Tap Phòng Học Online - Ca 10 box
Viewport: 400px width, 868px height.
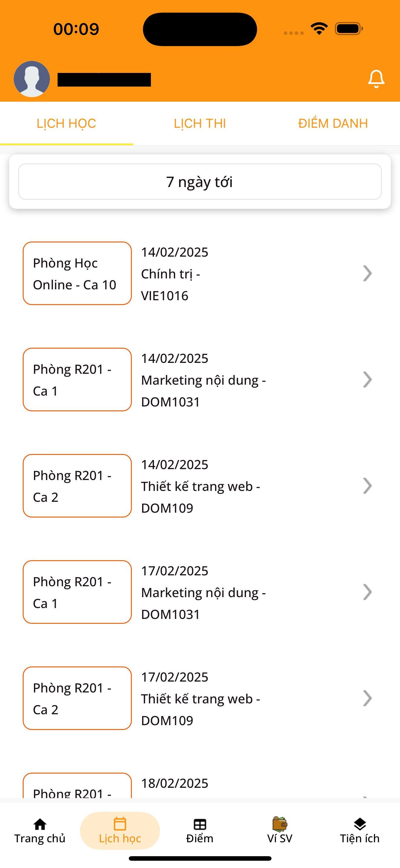click(77, 273)
